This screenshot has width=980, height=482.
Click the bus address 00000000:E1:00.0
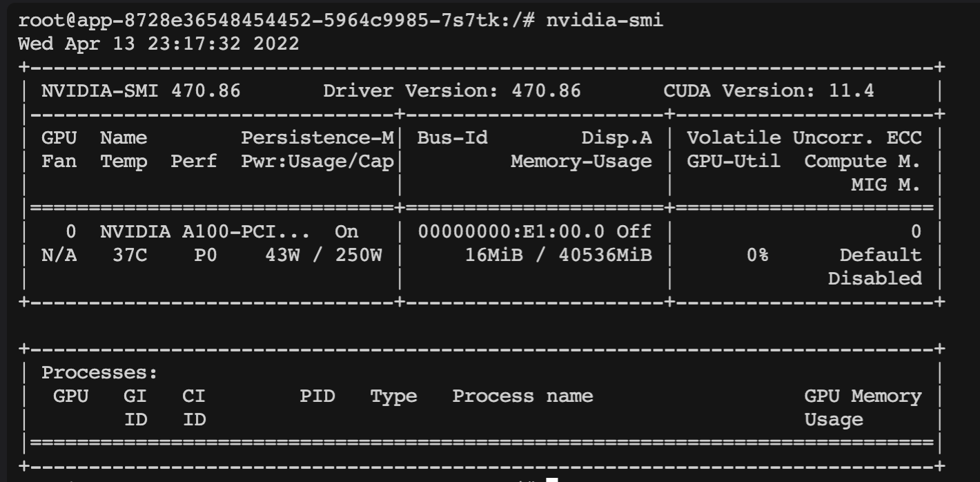click(x=511, y=232)
